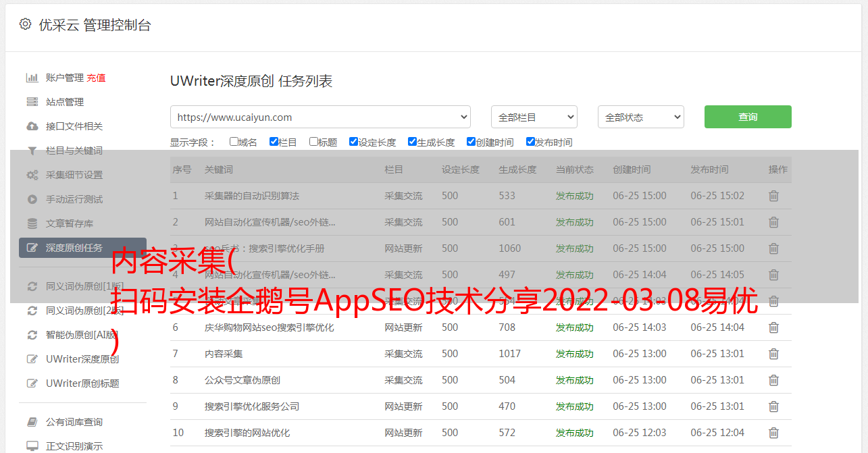
Task: Click the gear icon beside 优采云 管理控制台
Action: 25,24
